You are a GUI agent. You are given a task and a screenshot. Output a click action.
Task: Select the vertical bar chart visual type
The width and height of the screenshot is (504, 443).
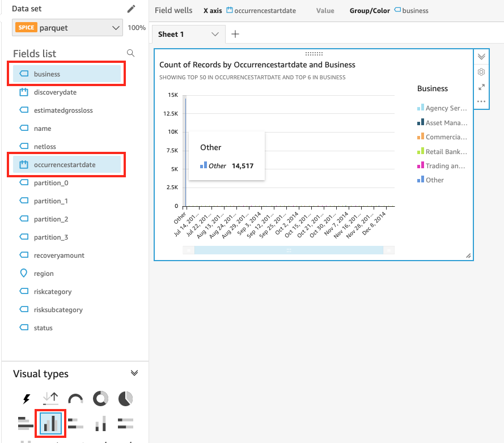pos(51,423)
